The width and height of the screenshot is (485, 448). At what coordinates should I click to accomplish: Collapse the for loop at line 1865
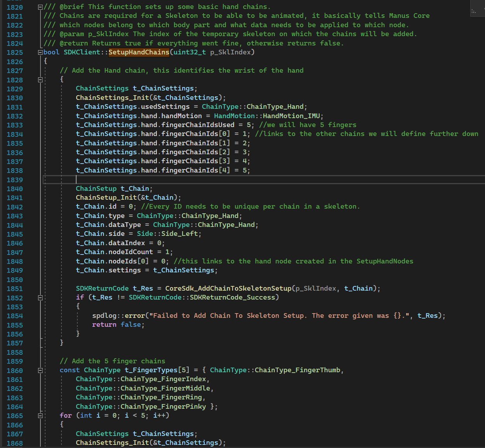tap(40, 416)
